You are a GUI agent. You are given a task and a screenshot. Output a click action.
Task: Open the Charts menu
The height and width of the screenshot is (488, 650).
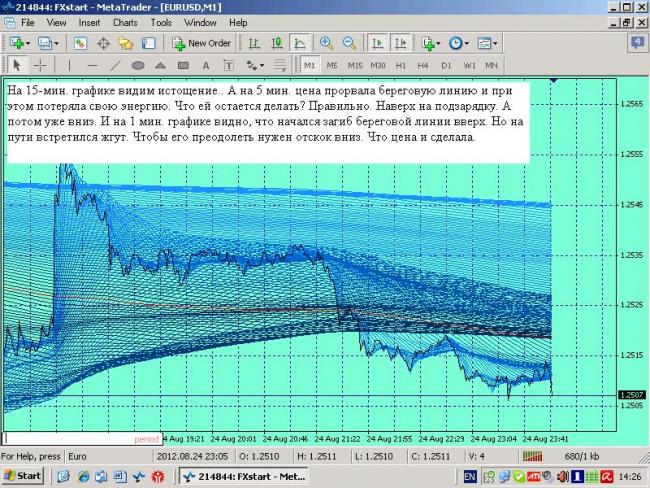click(x=125, y=23)
